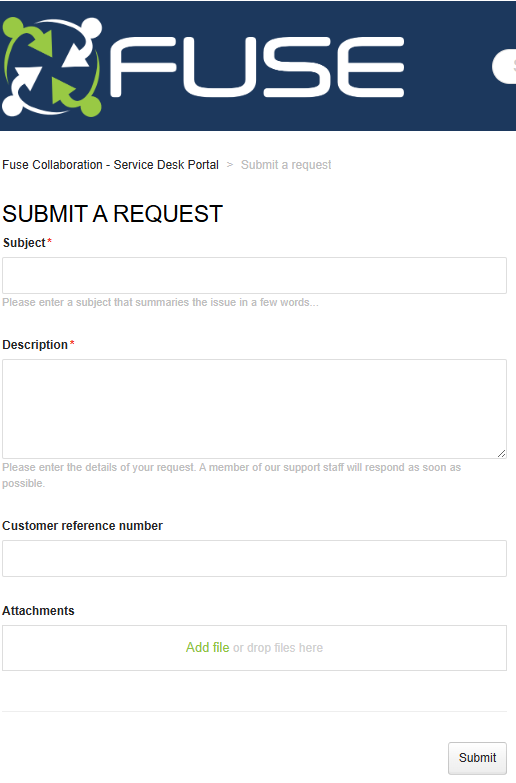
Task: Click the subject hint text below field
Action: click(x=160, y=302)
